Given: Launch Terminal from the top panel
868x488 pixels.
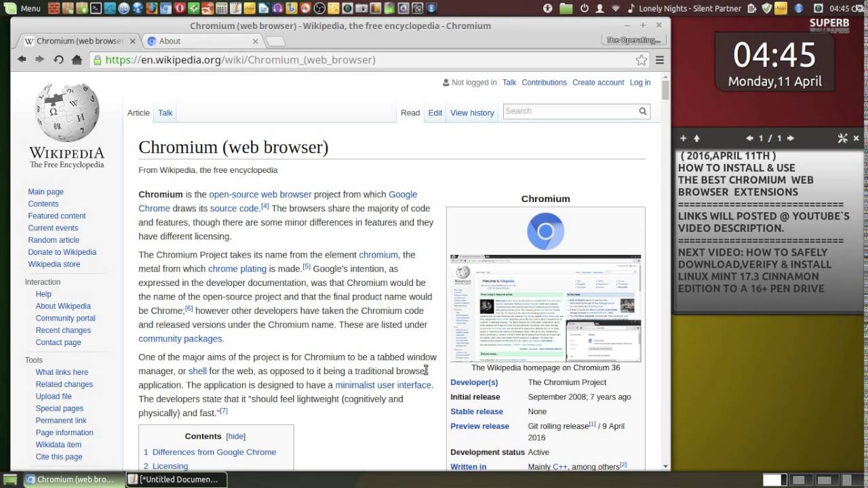Looking at the screenshot, I should (x=96, y=8).
